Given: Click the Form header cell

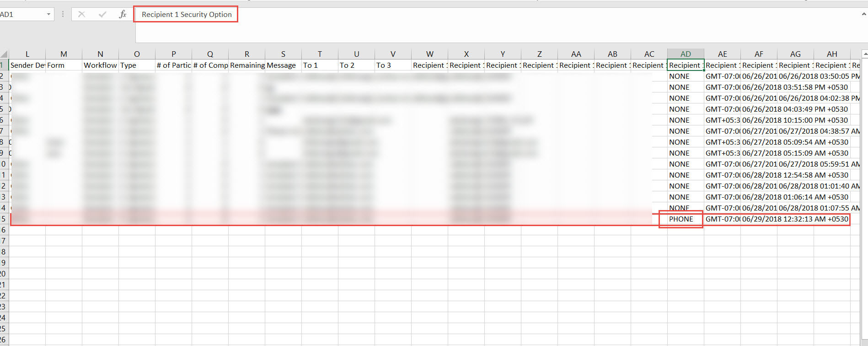Looking at the screenshot, I should tap(64, 65).
